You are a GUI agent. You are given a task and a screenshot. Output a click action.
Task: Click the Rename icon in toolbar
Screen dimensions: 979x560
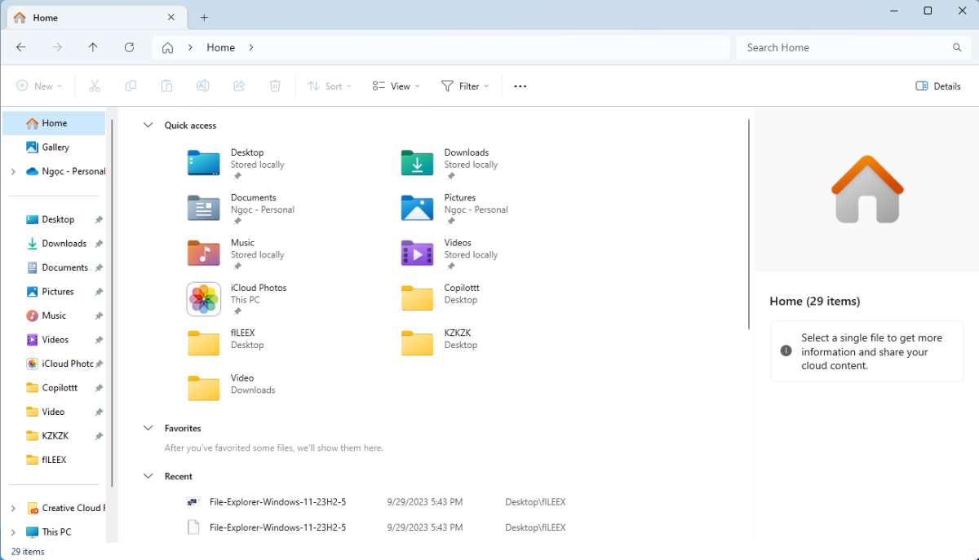point(203,86)
